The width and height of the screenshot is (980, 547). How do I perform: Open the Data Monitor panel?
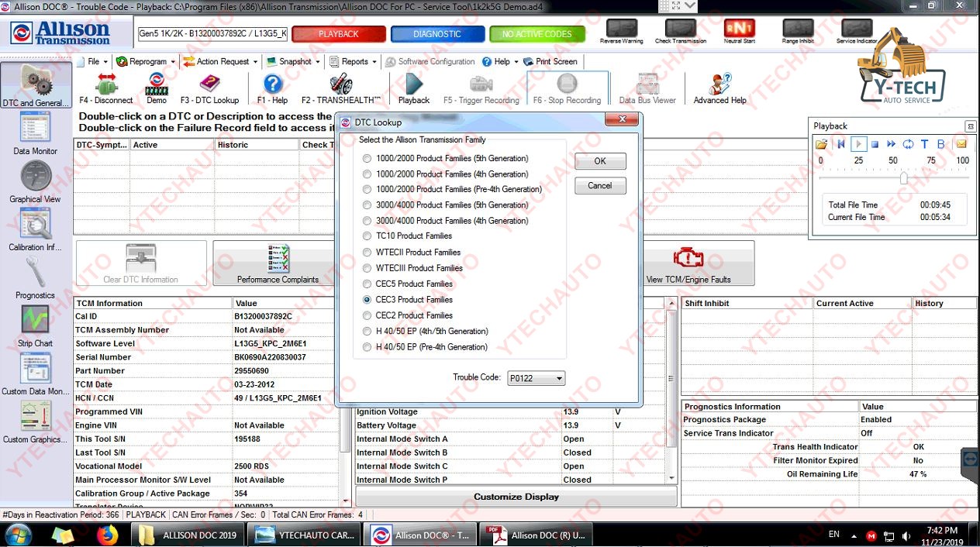point(35,132)
